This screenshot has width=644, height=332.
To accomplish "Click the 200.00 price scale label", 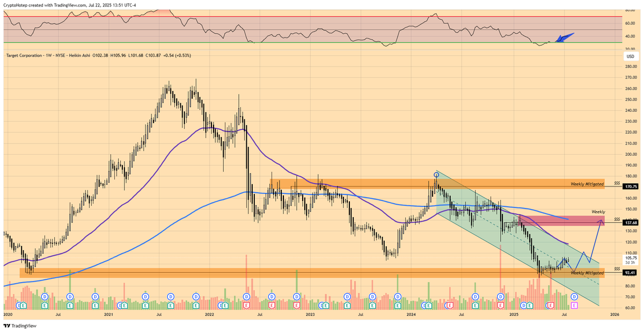I will tap(631, 154).
